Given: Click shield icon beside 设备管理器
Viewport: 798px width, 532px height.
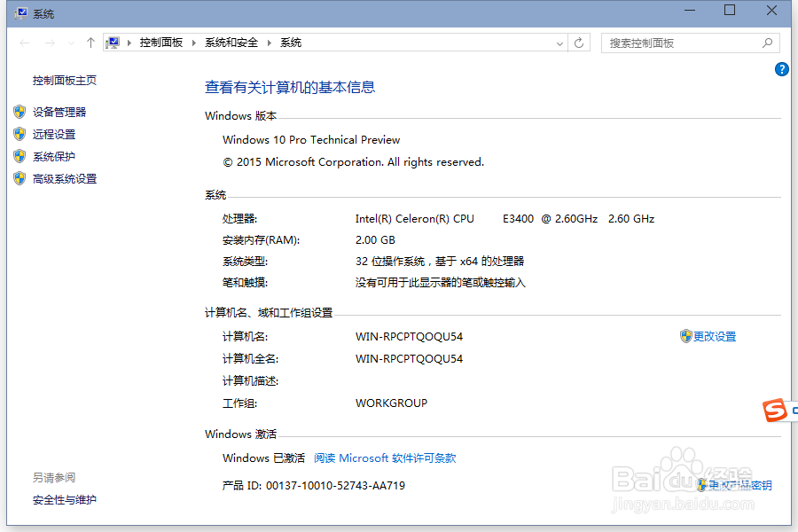Looking at the screenshot, I should click(x=20, y=112).
